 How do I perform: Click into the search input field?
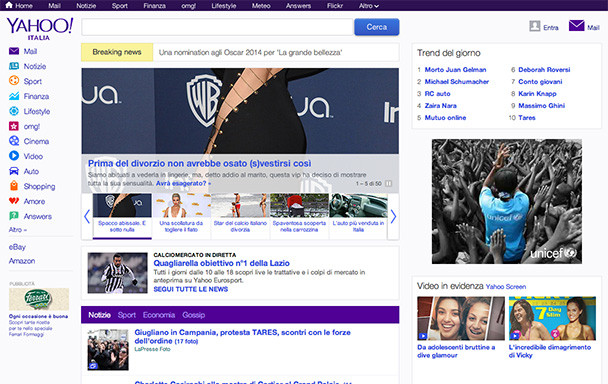tap(217, 27)
